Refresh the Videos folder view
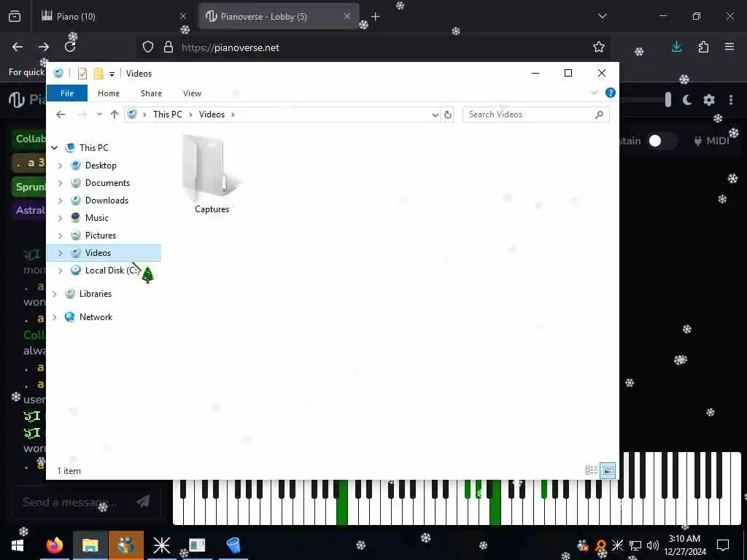This screenshot has width=747, height=560. point(447,114)
